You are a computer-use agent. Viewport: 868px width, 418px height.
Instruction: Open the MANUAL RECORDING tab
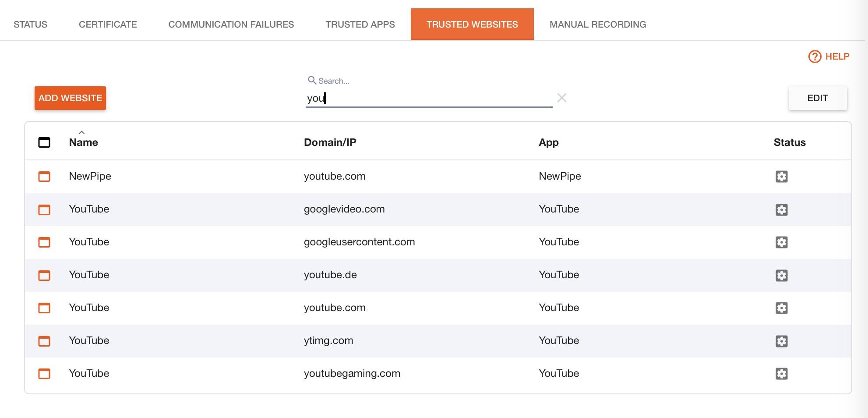pyautogui.click(x=598, y=25)
